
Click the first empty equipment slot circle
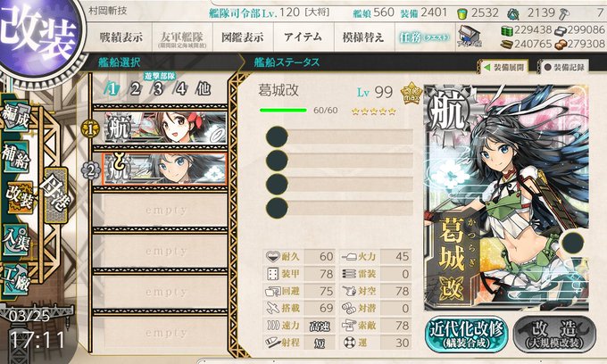(277, 136)
